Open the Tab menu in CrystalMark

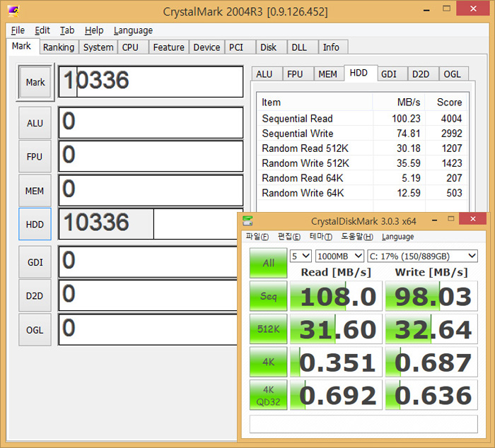(67, 30)
